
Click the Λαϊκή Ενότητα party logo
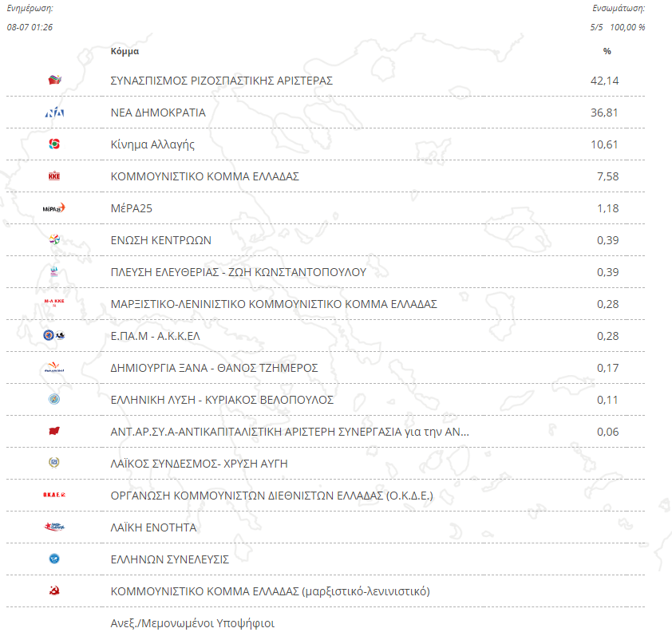coord(54,527)
